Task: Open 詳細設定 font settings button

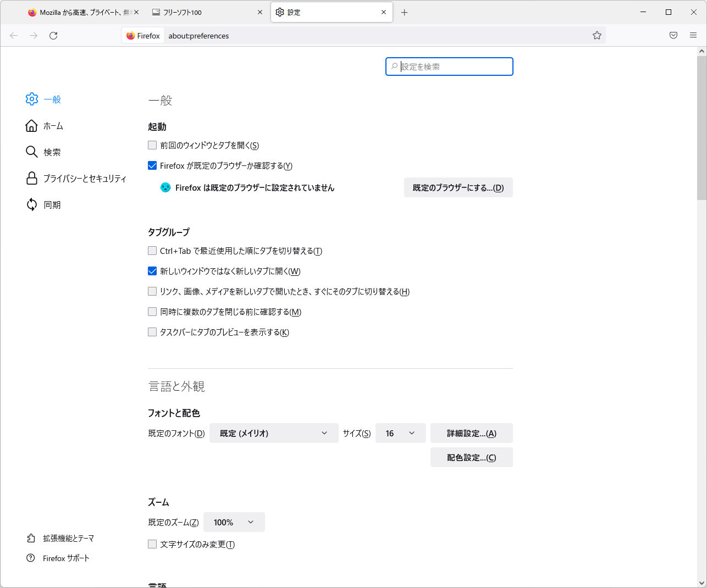Action: pyautogui.click(x=472, y=433)
